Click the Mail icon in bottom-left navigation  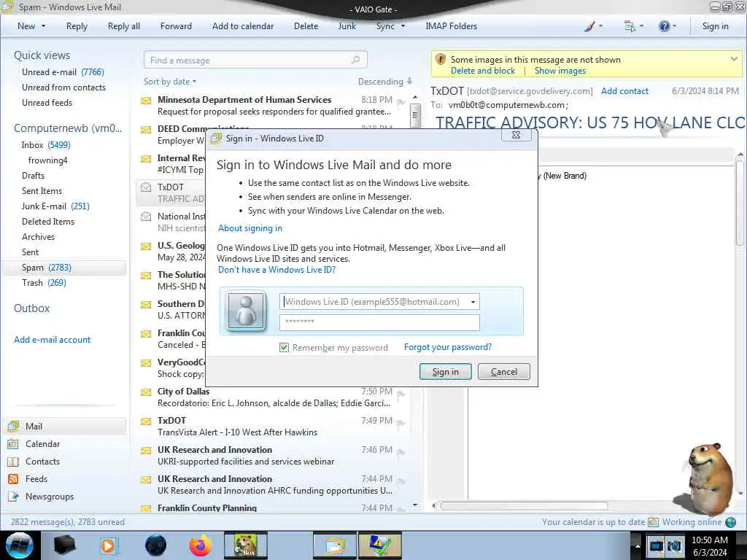13,426
